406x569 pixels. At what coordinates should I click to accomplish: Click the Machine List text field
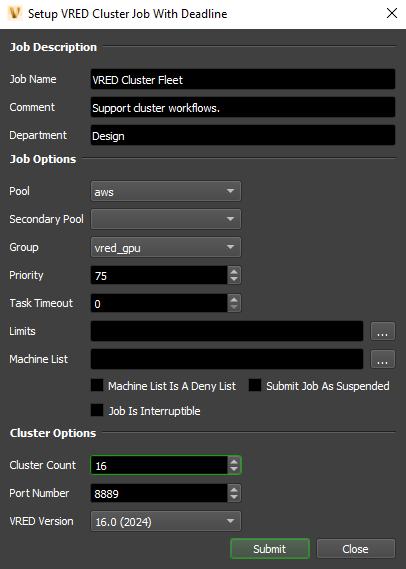[x=227, y=359]
